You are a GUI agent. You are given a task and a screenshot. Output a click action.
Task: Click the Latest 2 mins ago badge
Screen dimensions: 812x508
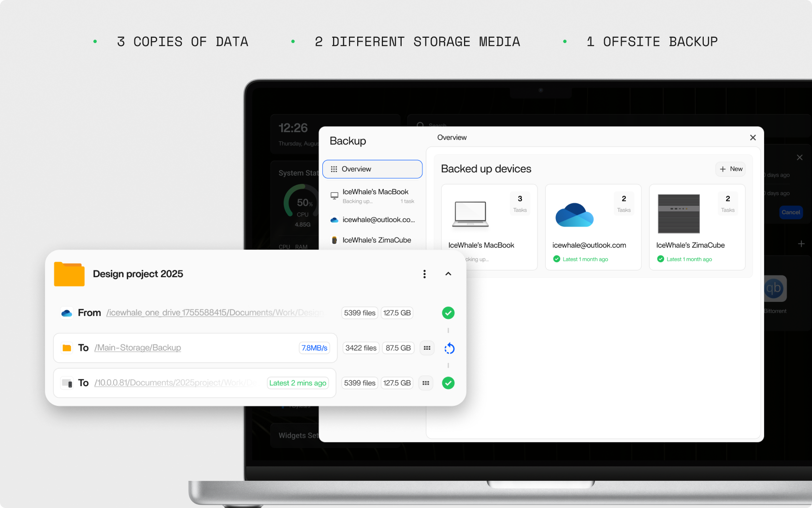click(x=298, y=383)
